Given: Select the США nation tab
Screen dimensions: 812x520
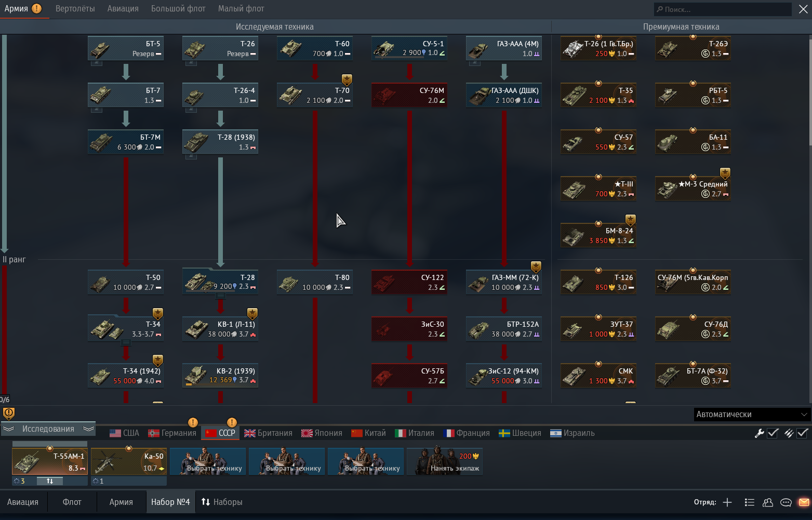Looking at the screenshot, I should pos(125,433).
